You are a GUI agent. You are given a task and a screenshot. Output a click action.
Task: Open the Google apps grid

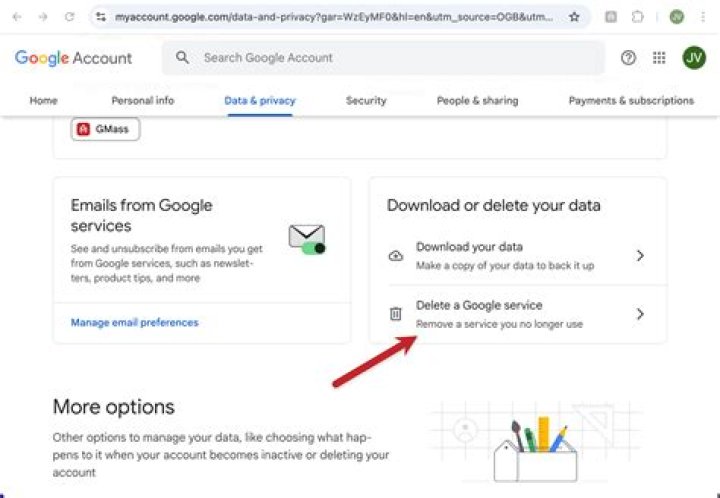pyautogui.click(x=659, y=58)
